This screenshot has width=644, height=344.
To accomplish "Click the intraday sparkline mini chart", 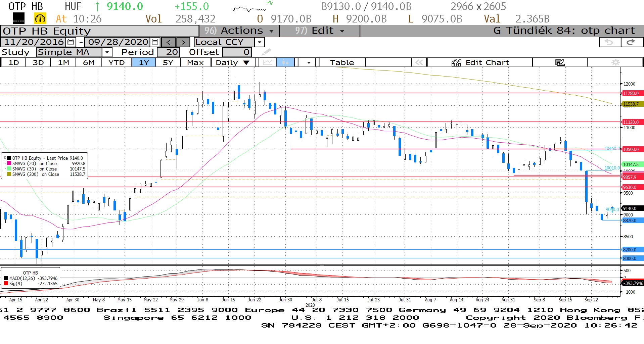I will (252, 7).
